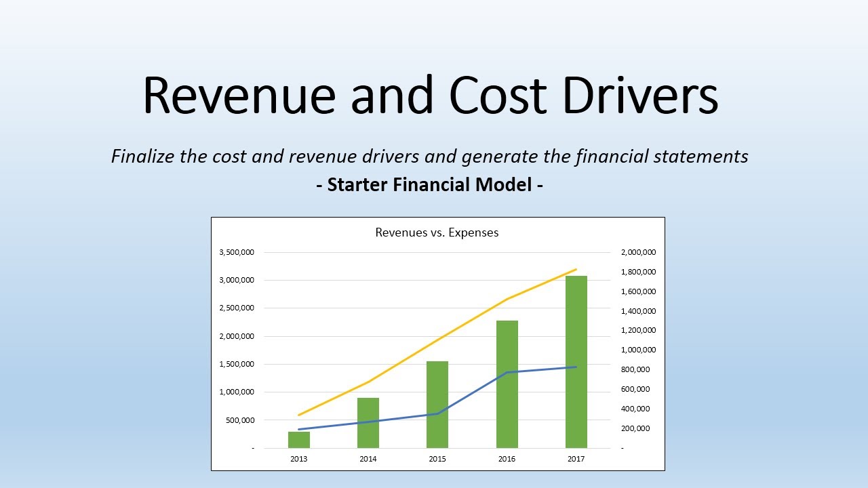
Task: Click the 3,500,000 left axis label
Action: (x=237, y=252)
